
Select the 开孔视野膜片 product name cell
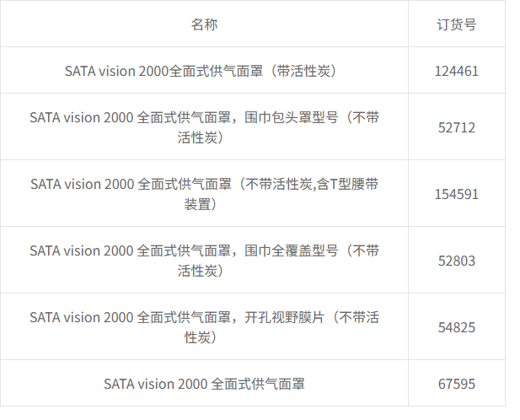[204, 326]
